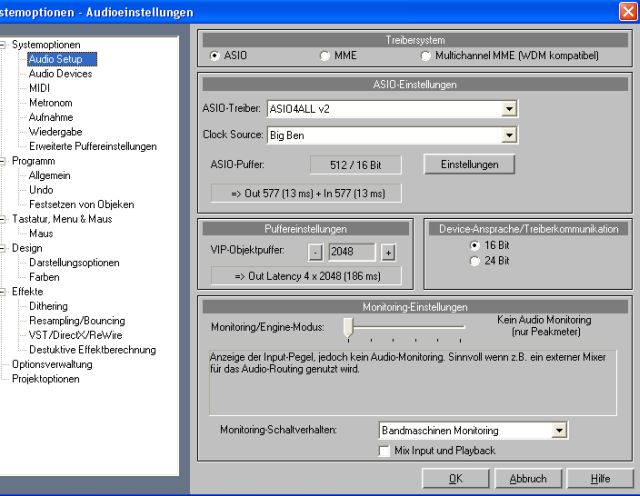
Task: Click the Kein Audio Monitoring label
Action: pos(544,326)
